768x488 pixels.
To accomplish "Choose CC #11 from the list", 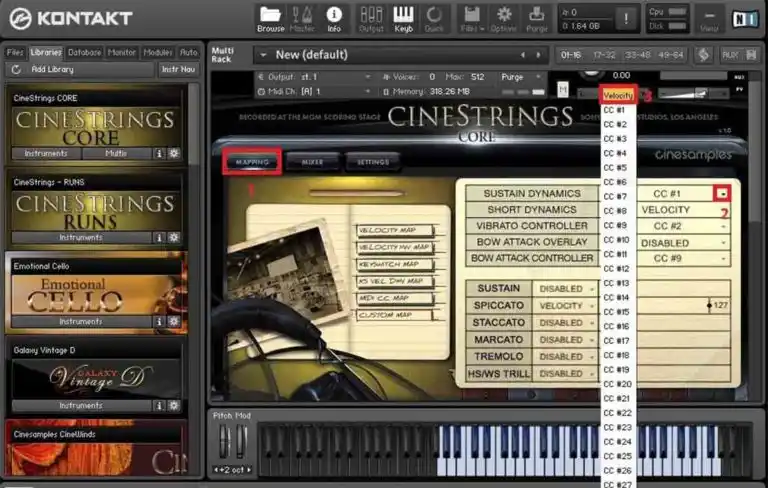I will coord(616,254).
